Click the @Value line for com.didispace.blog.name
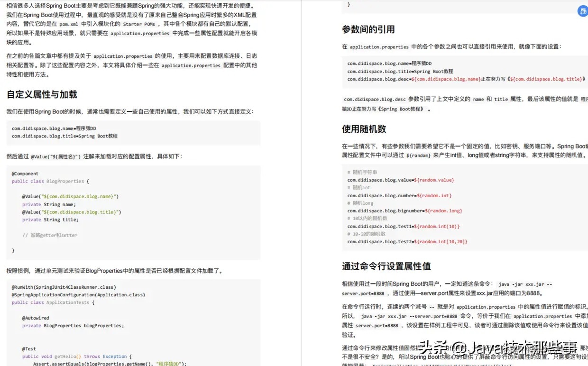This screenshot has height=366, width=588. [x=70, y=196]
